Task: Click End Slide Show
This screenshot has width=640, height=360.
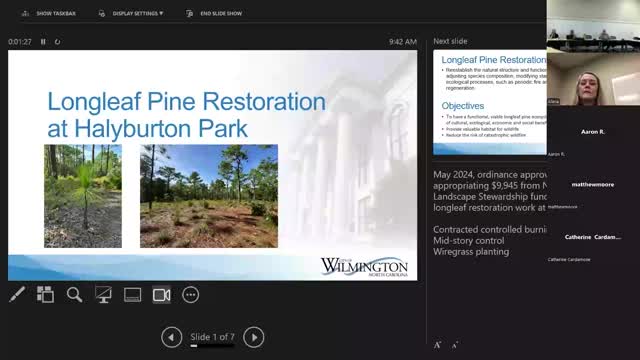Action: point(214,13)
